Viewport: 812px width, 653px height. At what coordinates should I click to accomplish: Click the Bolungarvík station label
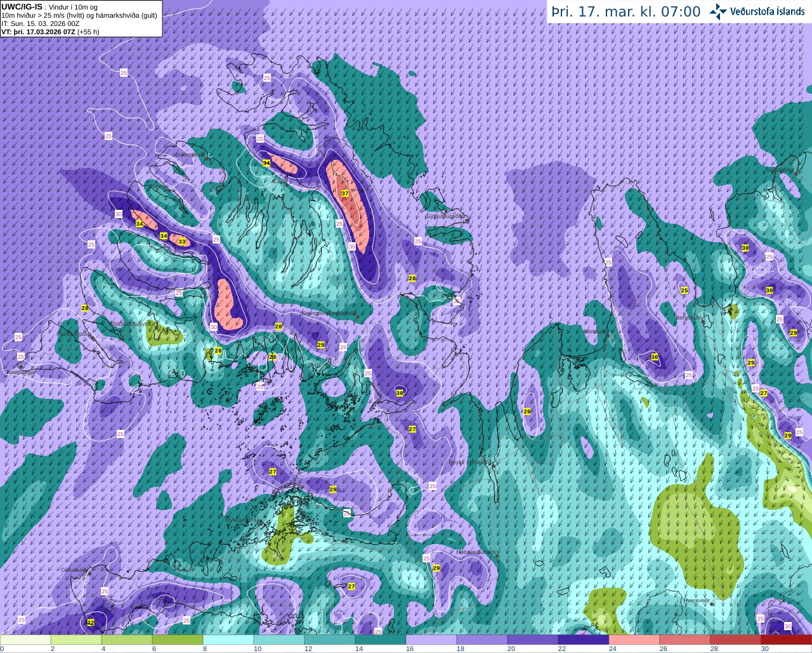pos(189,154)
